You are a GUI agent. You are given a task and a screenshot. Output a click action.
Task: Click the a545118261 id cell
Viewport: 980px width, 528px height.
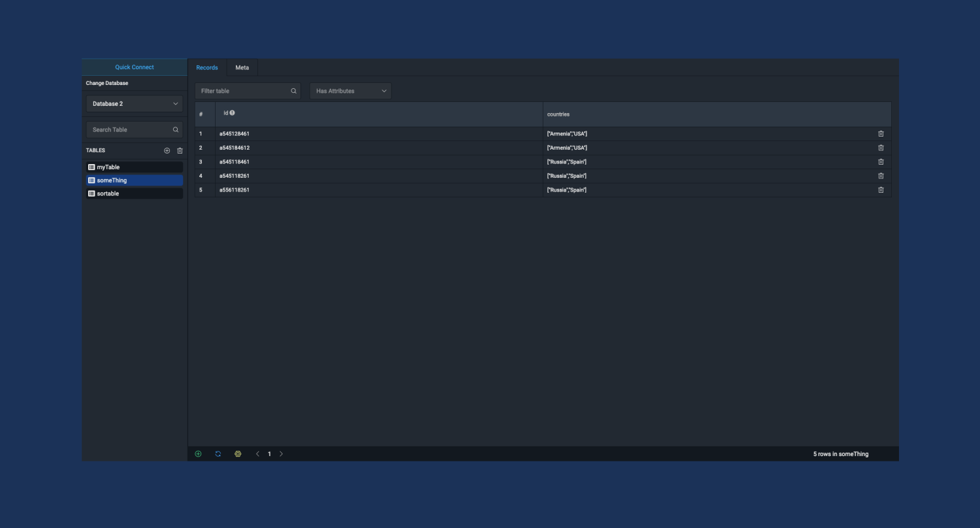(379, 176)
